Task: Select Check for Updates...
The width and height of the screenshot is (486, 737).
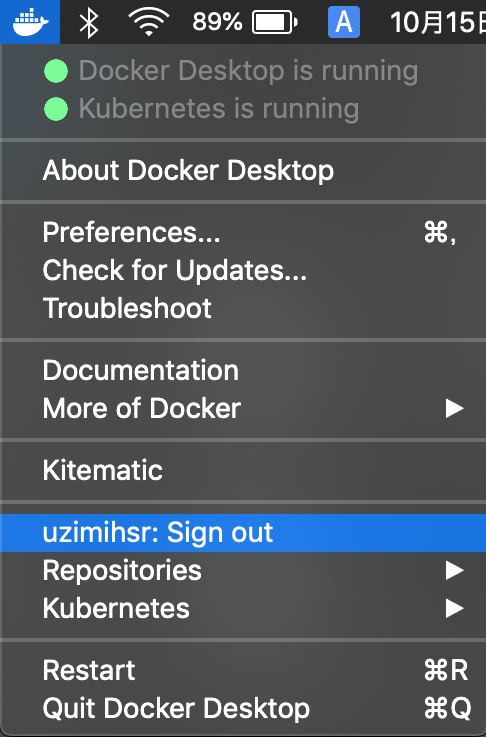Action: pos(243,270)
